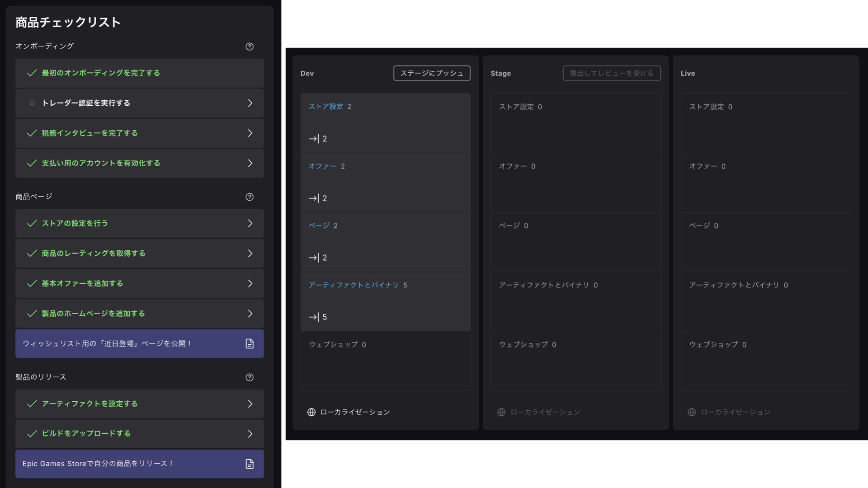The height and width of the screenshot is (488, 868).
Task: Click push arrow icon under アーティファクトとバイナリ in Dev
Action: coord(314,317)
